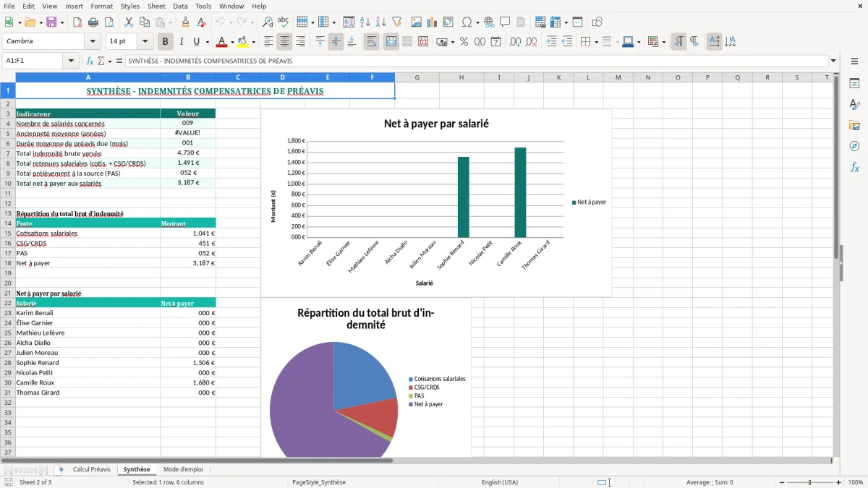Open the Data menu
Image resolution: width=868 pixels, height=488 pixels.
pos(180,6)
